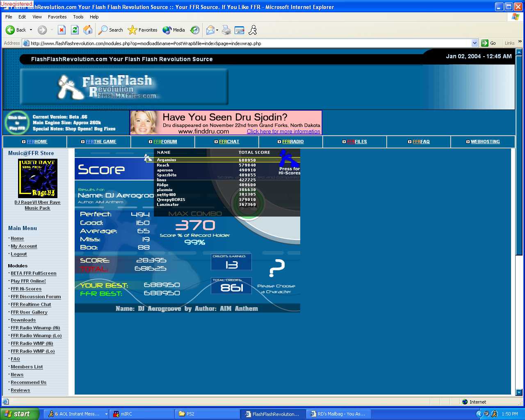This screenshot has height=420, width=525.
Task: Click the 'Click here for more information' link
Action: pyautogui.click(x=283, y=132)
